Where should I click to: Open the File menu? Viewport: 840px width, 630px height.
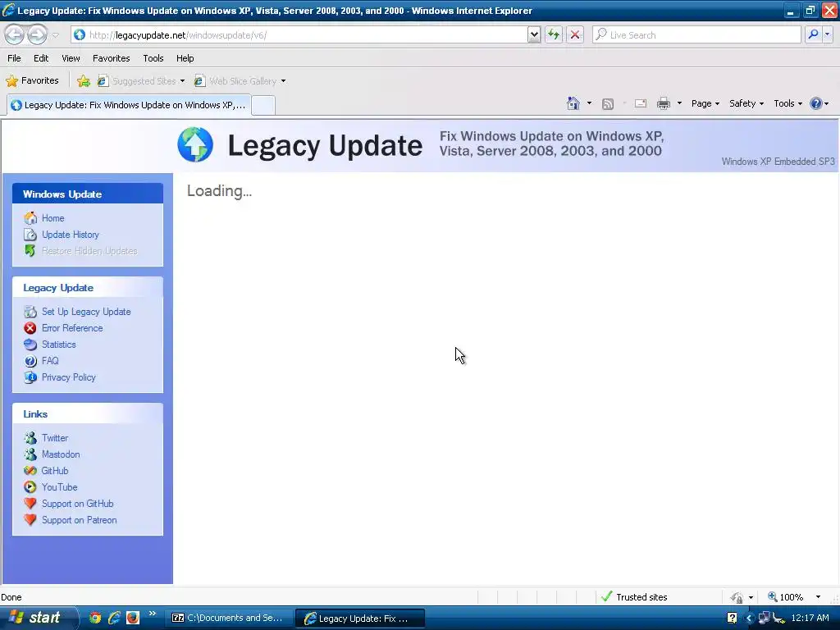click(x=15, y=58)
